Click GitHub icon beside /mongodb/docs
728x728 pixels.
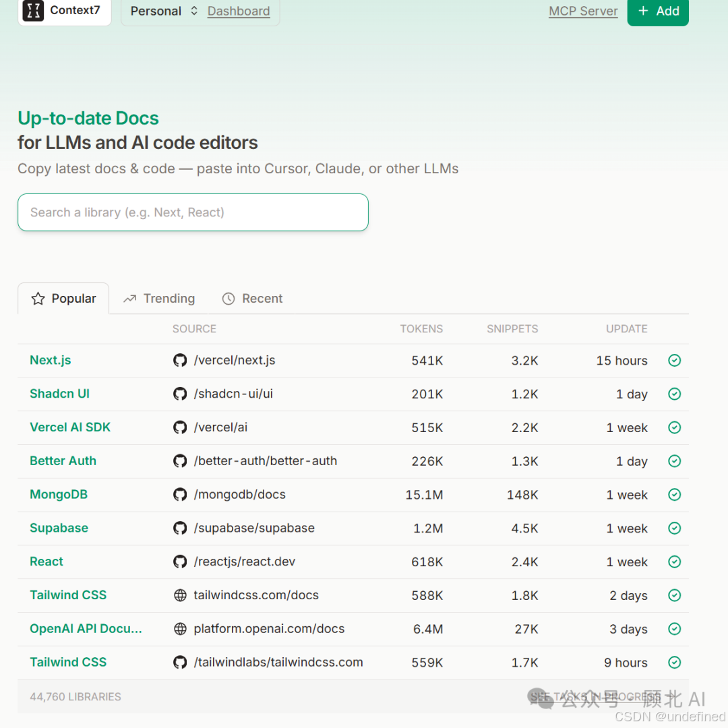[180, 495]
